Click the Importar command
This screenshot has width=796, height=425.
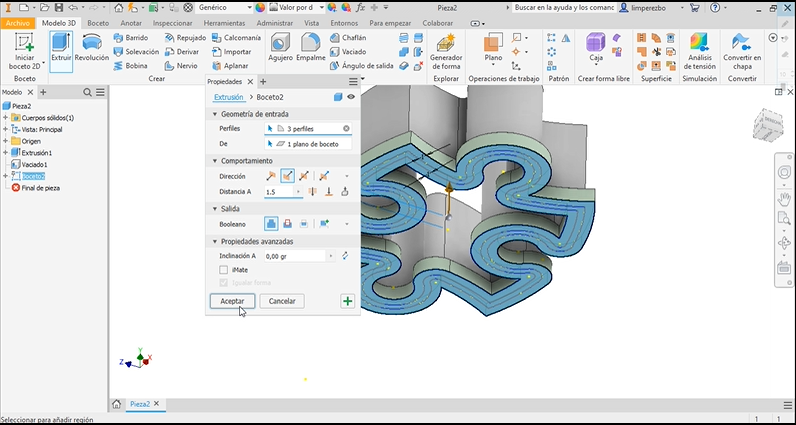[x=231, y=51]
